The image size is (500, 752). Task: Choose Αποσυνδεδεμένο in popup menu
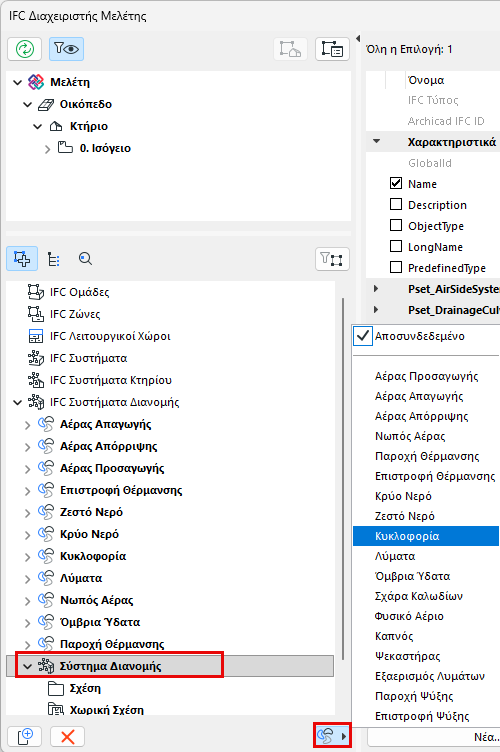pyautogui.click(x=426, y=336)
